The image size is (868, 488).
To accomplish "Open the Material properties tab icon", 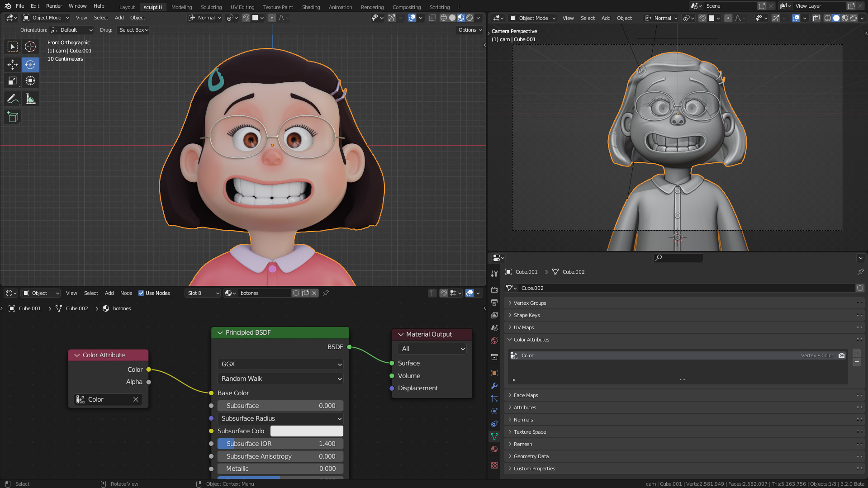I will pyautogui.click(x=494, y=449).
